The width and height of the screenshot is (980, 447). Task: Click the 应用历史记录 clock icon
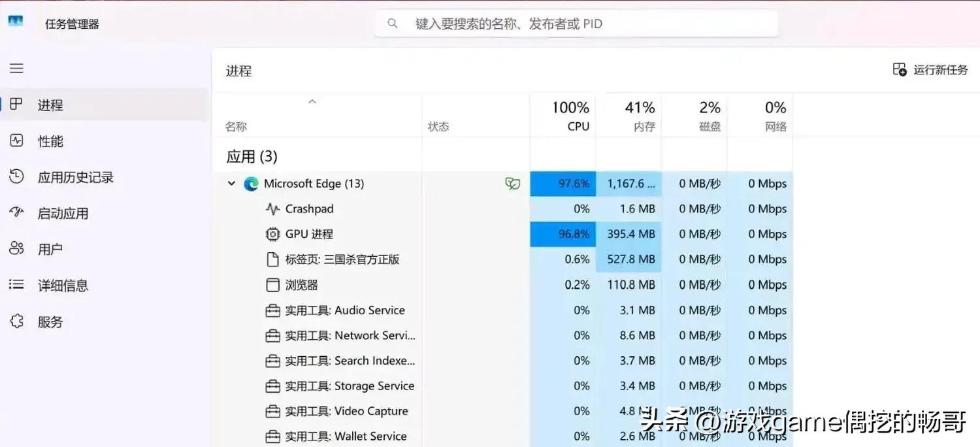16,176
